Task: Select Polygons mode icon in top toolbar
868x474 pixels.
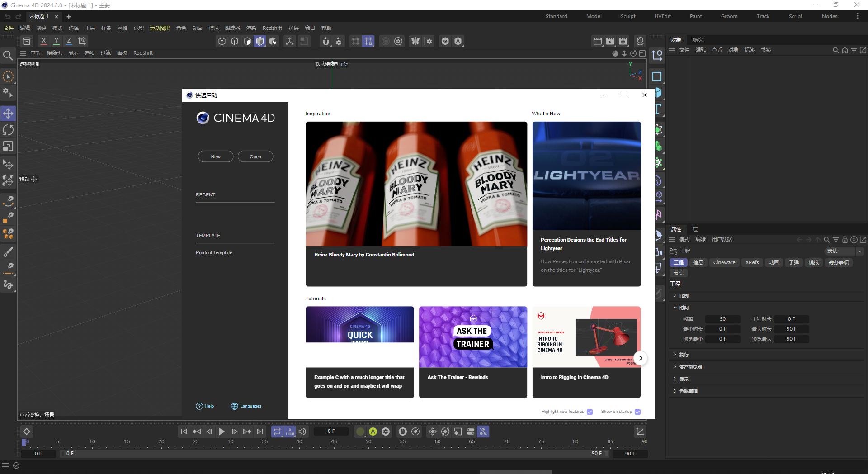Action: pos(247,41)
